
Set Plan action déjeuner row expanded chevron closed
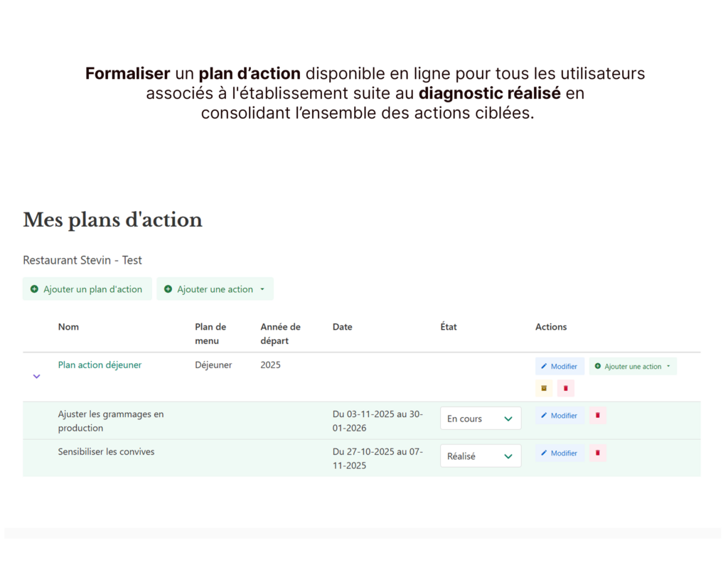pyautogui.click(x=36, y=376)
